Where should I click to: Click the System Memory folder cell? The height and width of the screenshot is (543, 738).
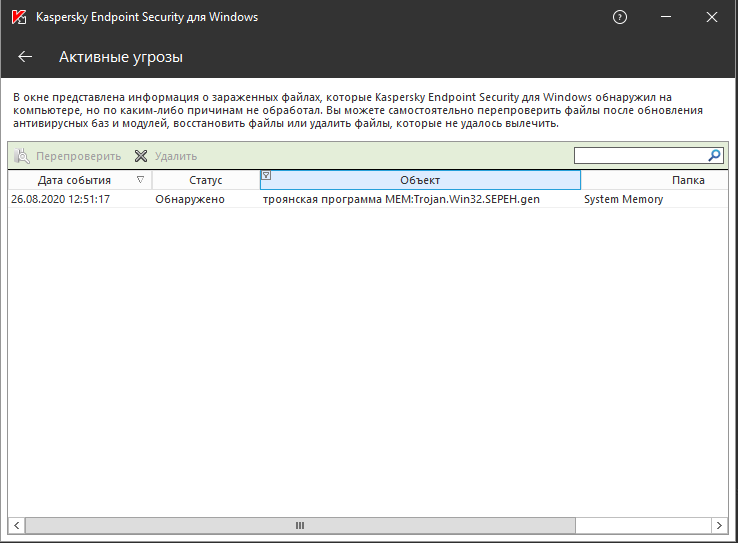point(623,199)
